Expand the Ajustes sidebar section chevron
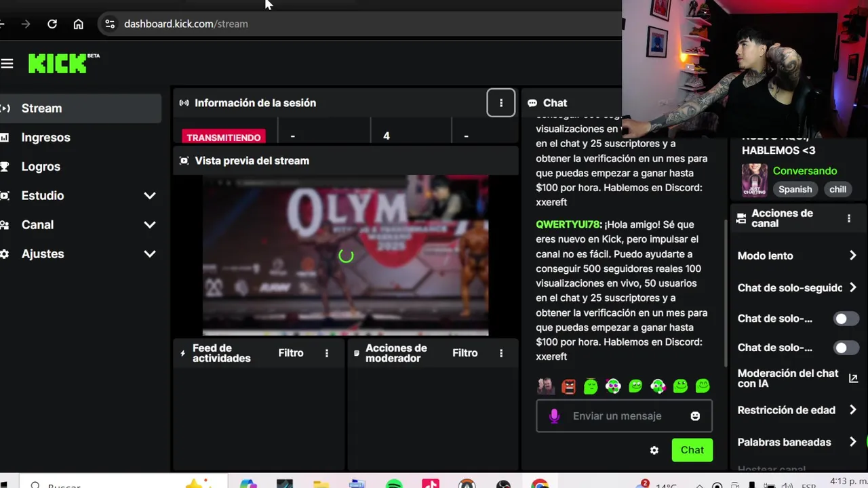Screen dimensions: 868x488 click(x=150, y=254)
